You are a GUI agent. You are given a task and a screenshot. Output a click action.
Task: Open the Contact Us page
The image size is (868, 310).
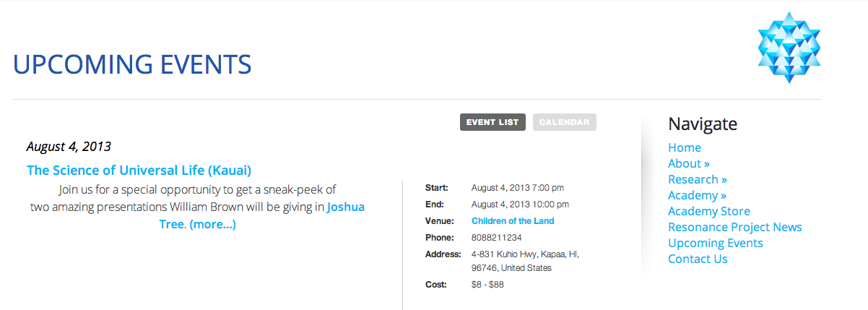(x=698, y=259)
